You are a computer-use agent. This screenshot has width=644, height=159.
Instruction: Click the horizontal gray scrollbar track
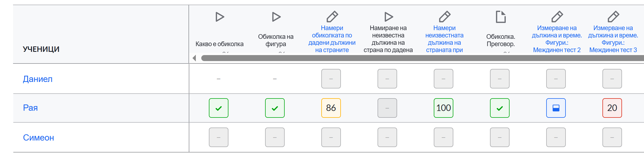click(x=422, y=58)
